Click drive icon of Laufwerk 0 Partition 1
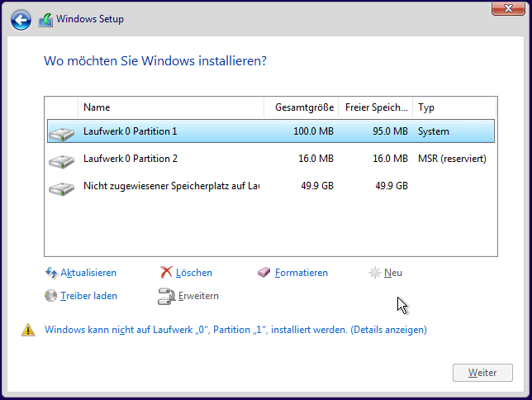Viewport: 532px width, 400px height. click(61, 134)
